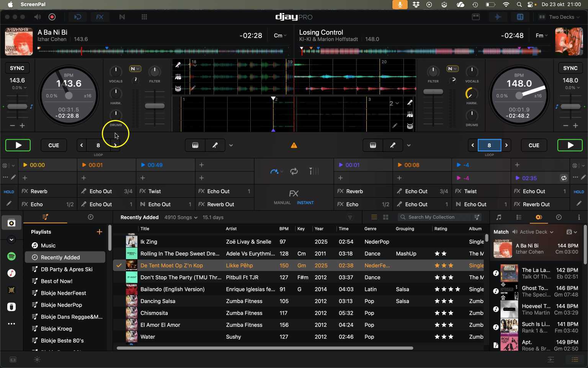Viewport: 588px width, 368px height.
Task: Click the left deck sampler pads icon
Action: coord(195,145)
